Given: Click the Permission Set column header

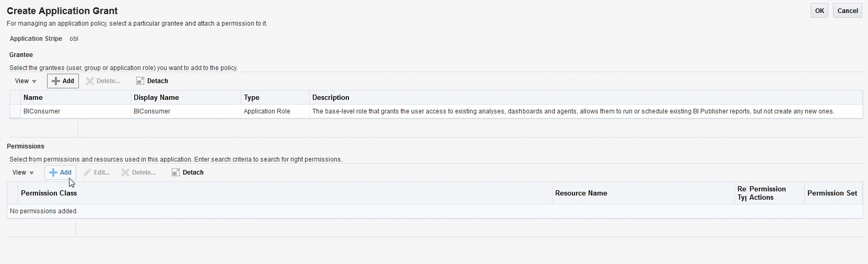Looking at the screenshot, I should 832,193.
